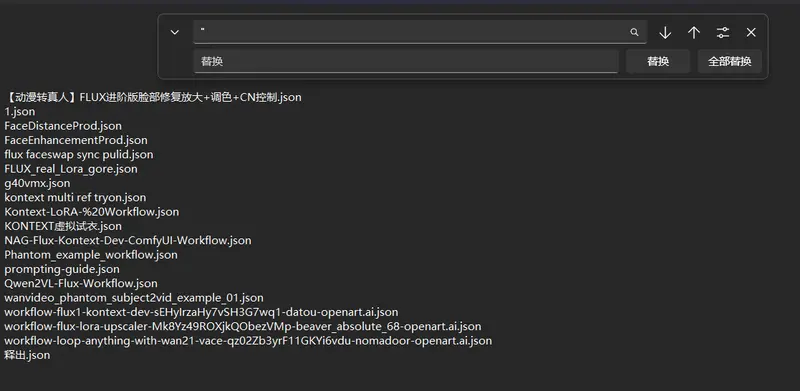Viewport: 800px width, 391px height.
Task: Click the kontext multi ref tryon.json line
Action: 75,197
